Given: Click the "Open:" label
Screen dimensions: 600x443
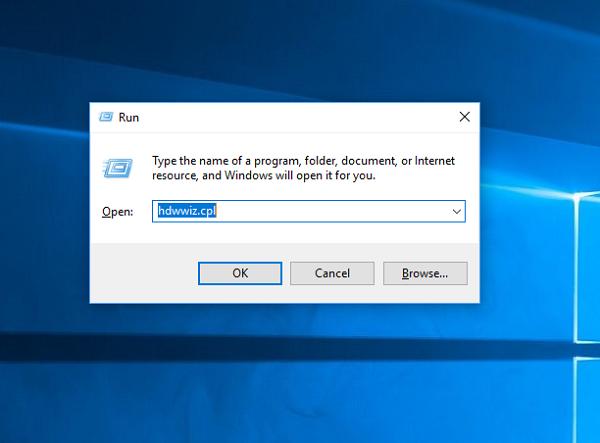Looking at the screenshot, I should pyautogui.click(x=117, y=212).
